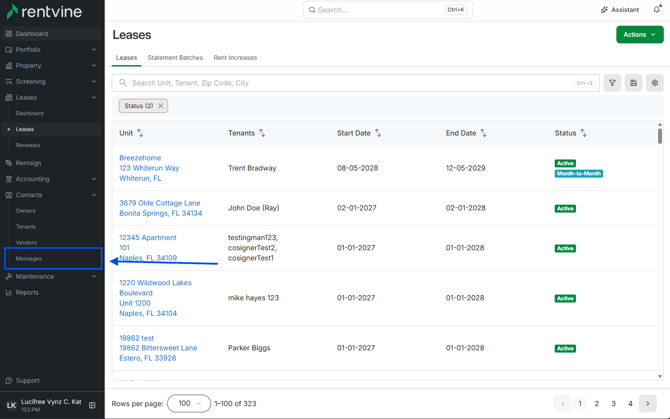Screen dimensions: 670x419
Task: Open the Tenants contacts page
Action: click(x=26, y=227)
